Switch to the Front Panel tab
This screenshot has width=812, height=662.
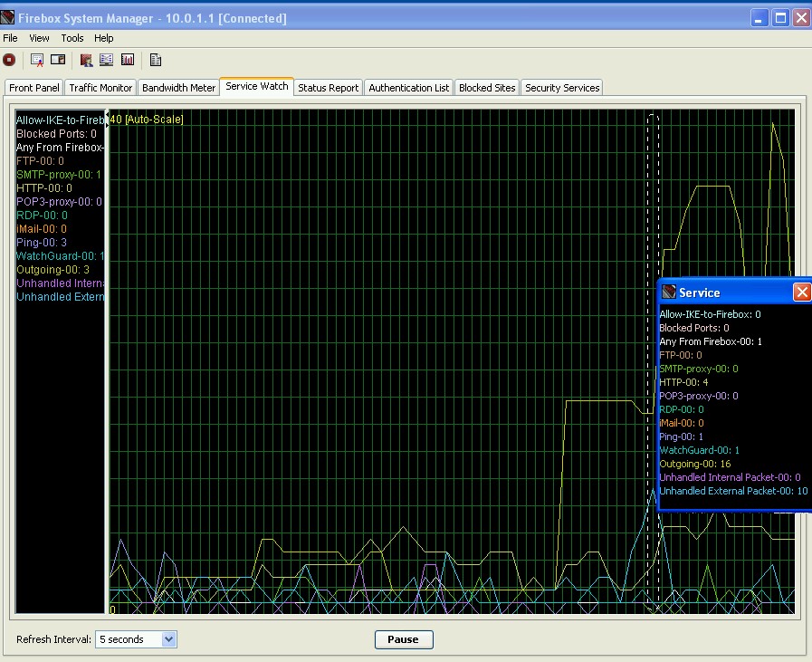34,88
